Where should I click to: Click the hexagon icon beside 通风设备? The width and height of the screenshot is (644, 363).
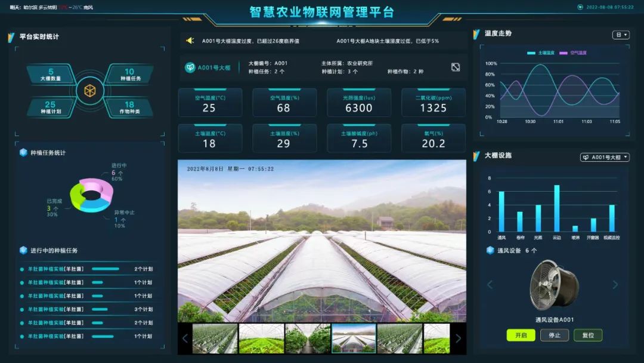click(x=490, y=250)
